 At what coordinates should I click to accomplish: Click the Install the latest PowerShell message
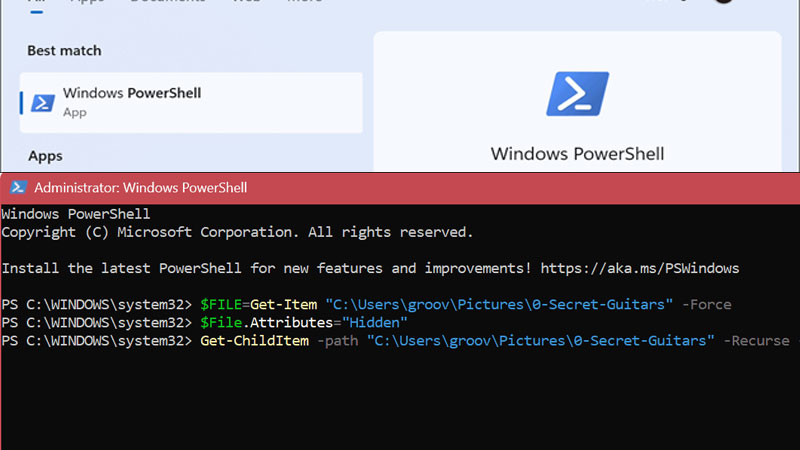click(x=370, y=268)
